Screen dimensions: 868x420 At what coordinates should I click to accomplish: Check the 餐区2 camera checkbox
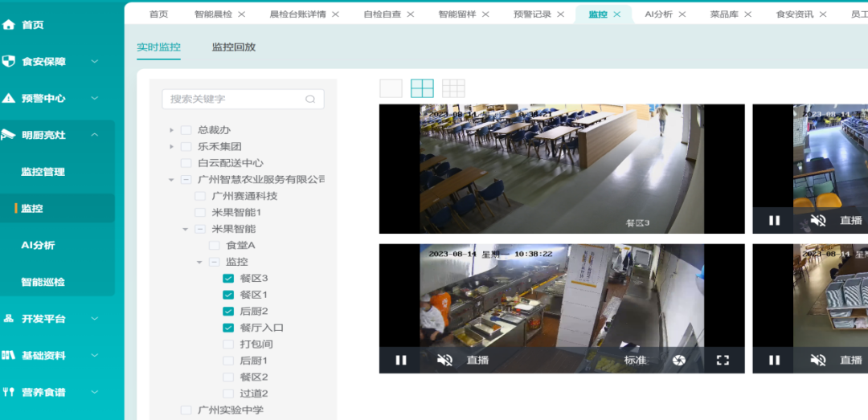[228, 377]
